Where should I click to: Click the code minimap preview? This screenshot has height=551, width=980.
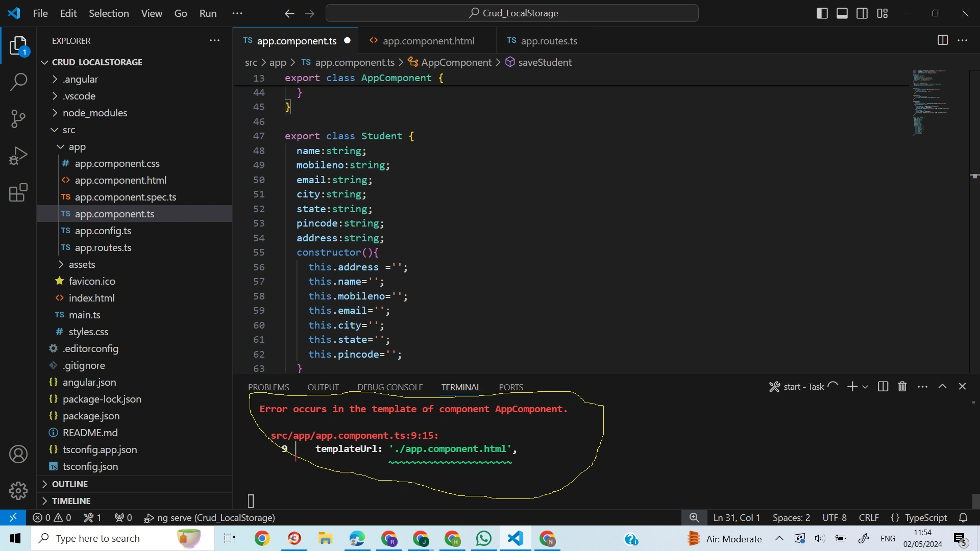click(930, 102)
